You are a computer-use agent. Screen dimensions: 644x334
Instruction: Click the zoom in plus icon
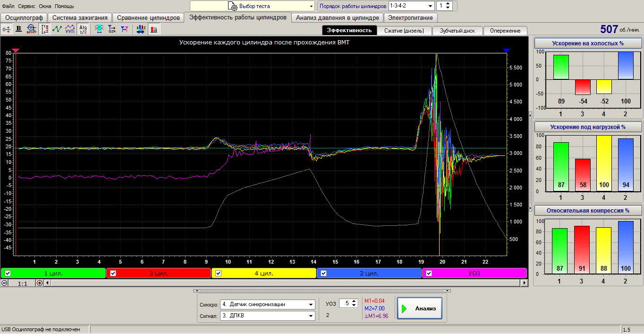[40, 283]
